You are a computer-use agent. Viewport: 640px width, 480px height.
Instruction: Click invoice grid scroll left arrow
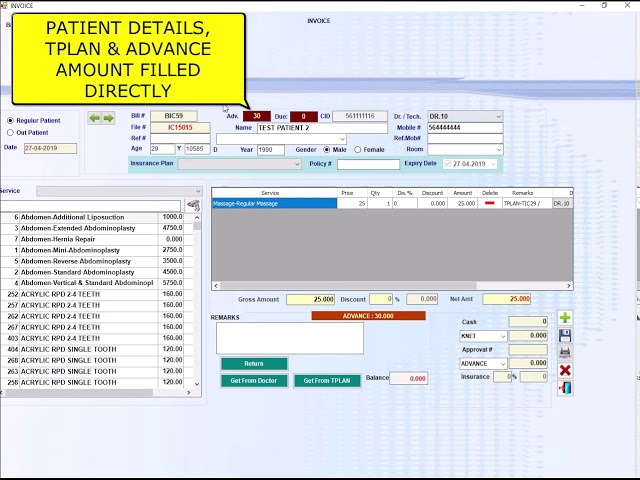click(x=216, y=286)
